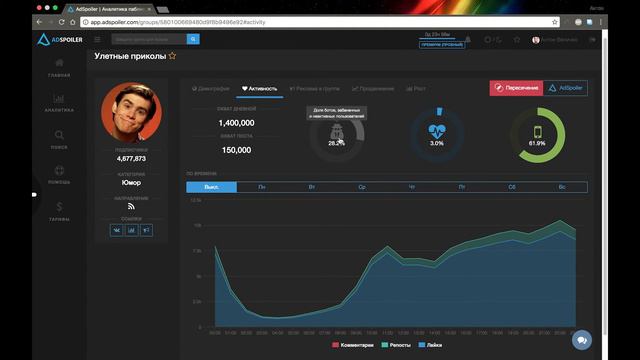The height and width of the screenshot is (360, 640).
Task: Click the logout arrow icon in header
Action: pos(592,40)
